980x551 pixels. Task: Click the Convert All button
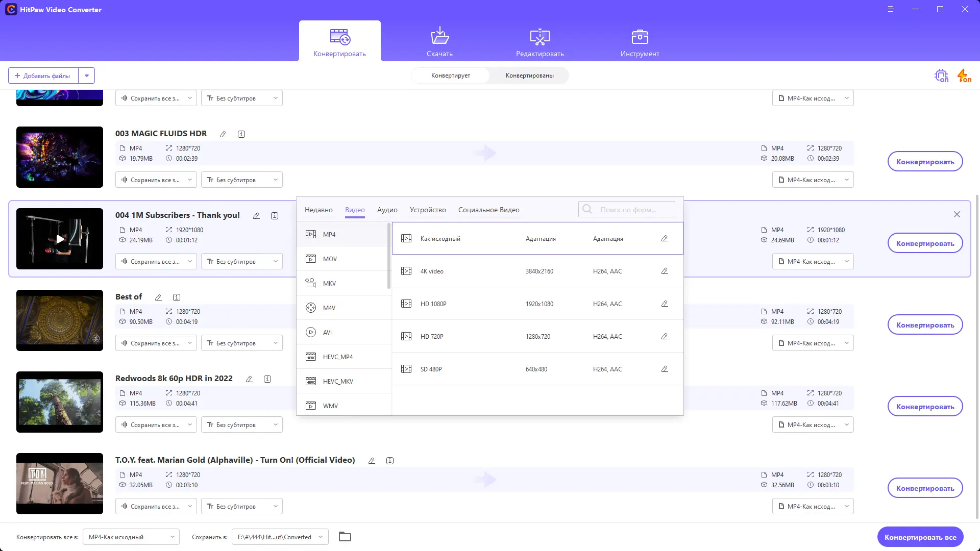tap(920, 537)
